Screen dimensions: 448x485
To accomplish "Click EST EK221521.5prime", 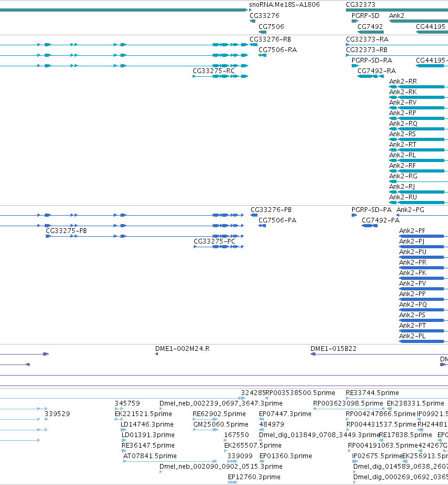I will tap(143, 414).
